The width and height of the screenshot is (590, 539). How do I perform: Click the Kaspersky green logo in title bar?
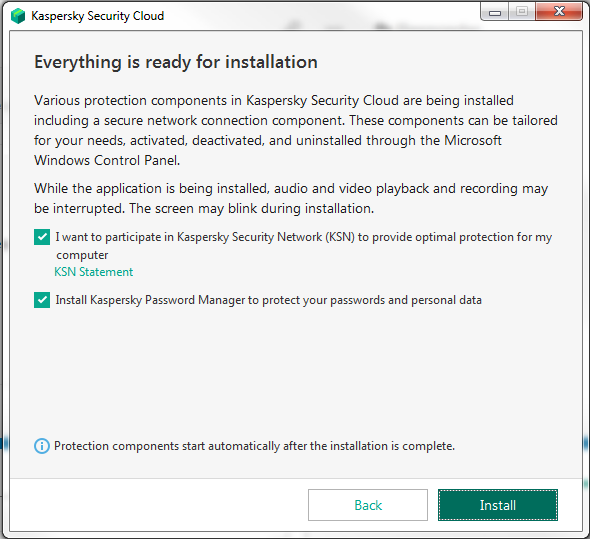18,16
